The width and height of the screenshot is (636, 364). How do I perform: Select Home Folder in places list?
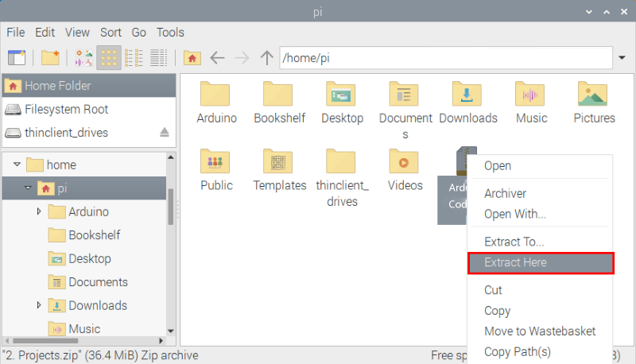click(x=89, y=86)
